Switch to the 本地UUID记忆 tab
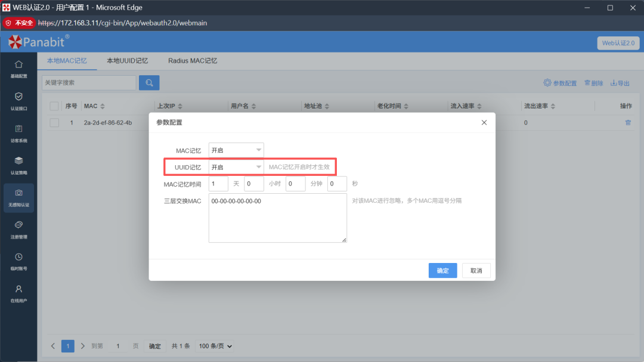The height and width of the screenshot is (362, 644). 127,60
